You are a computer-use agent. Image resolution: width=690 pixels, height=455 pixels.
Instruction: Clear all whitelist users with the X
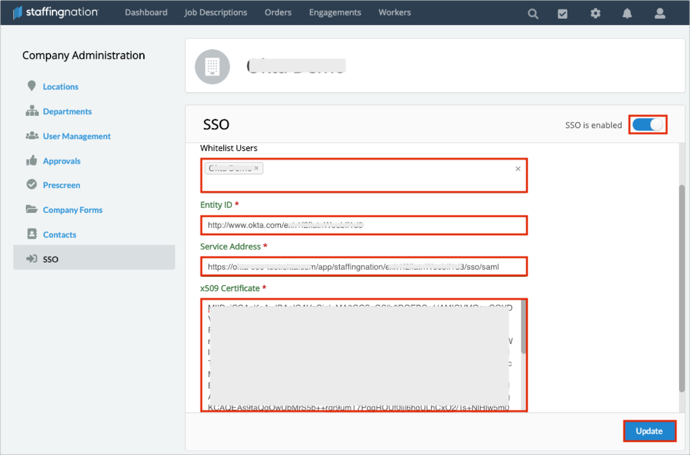pyautogui.click(x=518, y=169)
